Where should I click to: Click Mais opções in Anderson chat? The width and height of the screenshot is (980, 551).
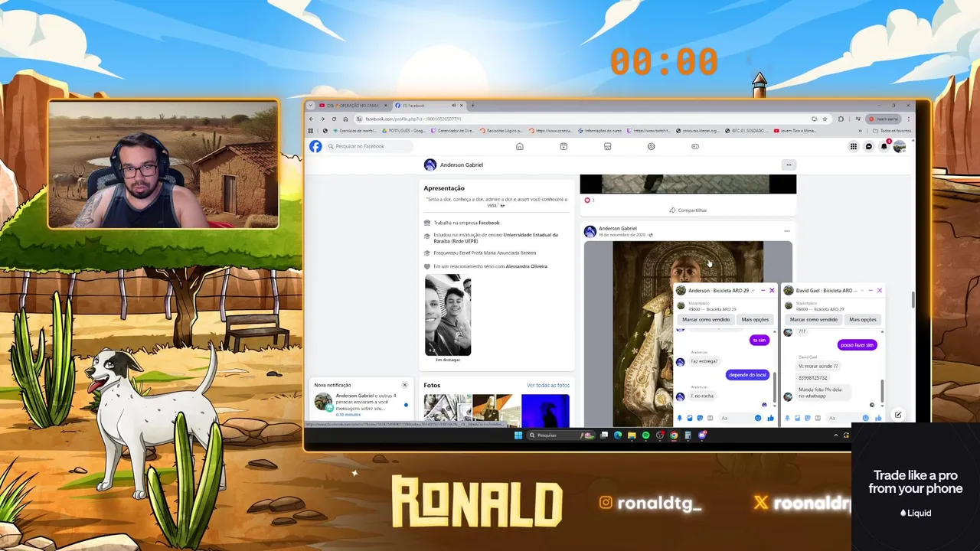(x=755, y=319)
